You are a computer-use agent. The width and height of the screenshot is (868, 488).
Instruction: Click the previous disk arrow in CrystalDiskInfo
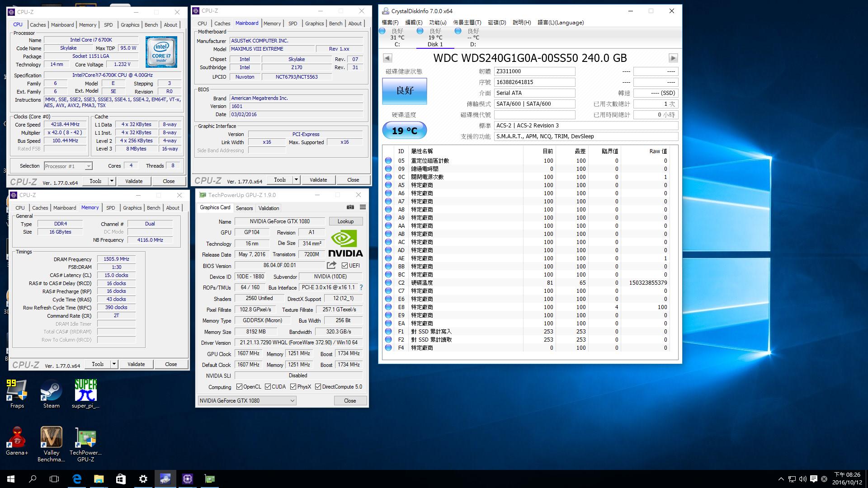click(387, 58)
